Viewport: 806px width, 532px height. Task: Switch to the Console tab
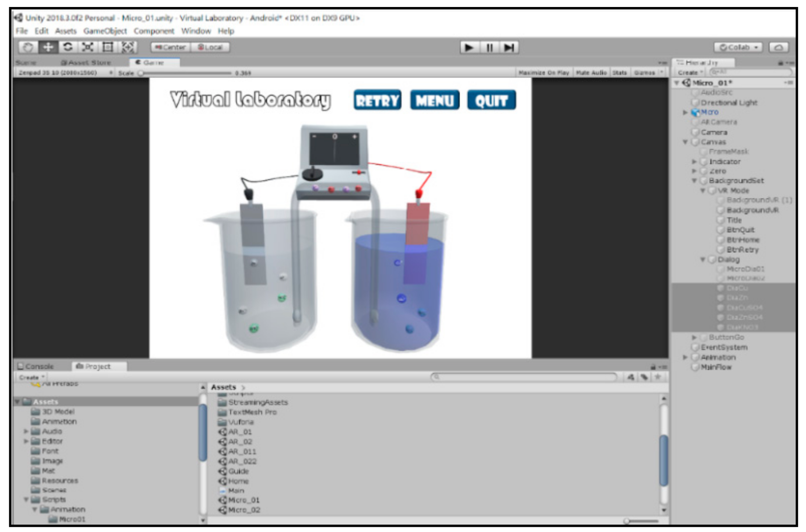37,366
